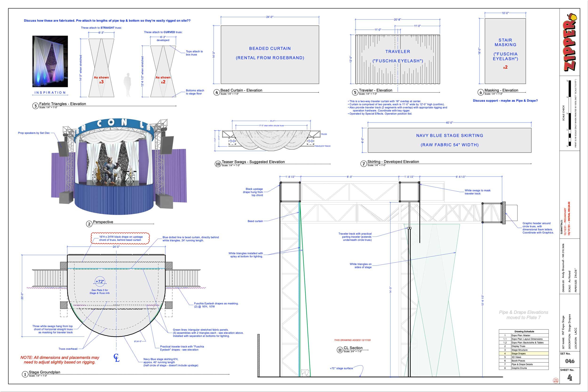
Task: Click view bubble 3 beside Fabric Triangles
Action: coord(36,106)
